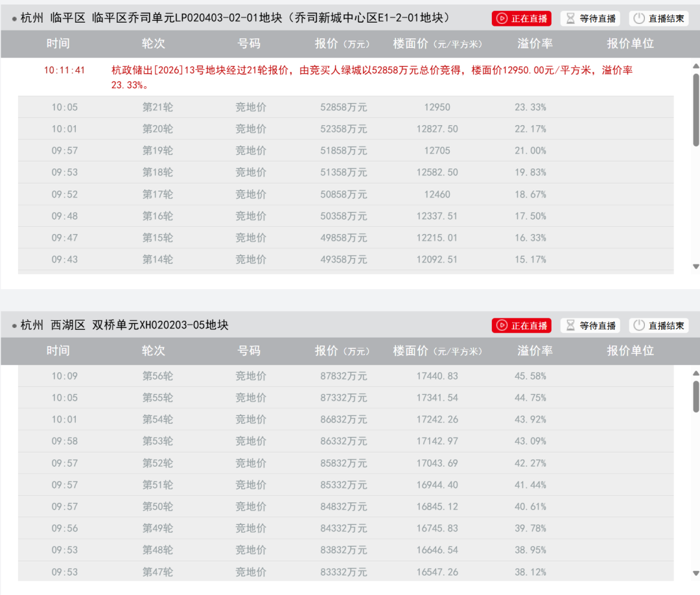This screenshot has height=595, width=700.
Task: Select 直播结束 button in 临平区 panel
Action: pyautogui.click(x=659, y=18)
